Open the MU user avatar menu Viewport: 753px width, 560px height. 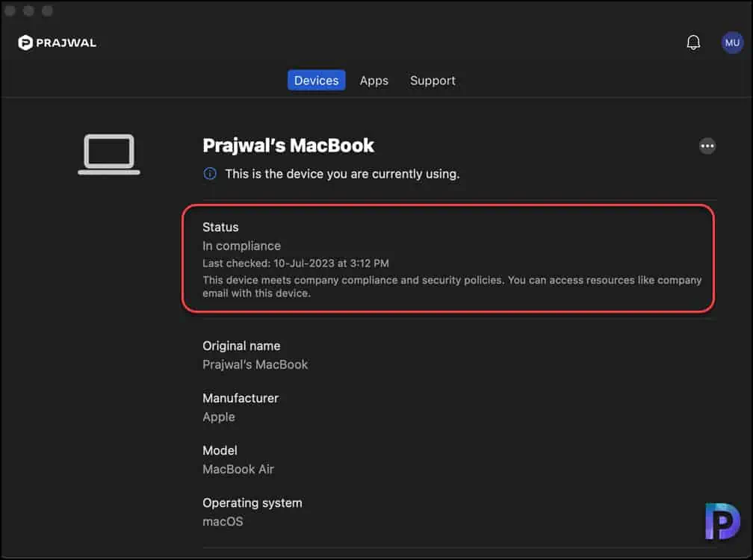coord(732,43)
